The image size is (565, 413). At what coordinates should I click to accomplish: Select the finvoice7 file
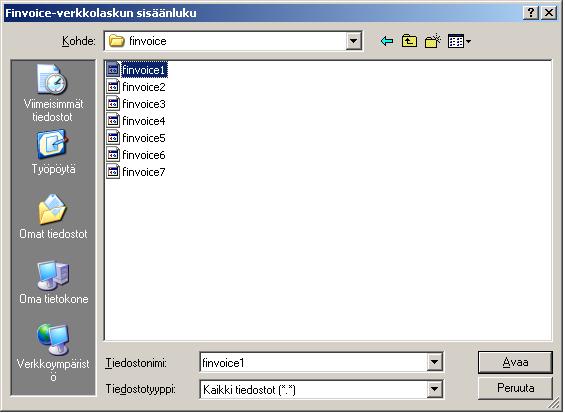point(136,172)
